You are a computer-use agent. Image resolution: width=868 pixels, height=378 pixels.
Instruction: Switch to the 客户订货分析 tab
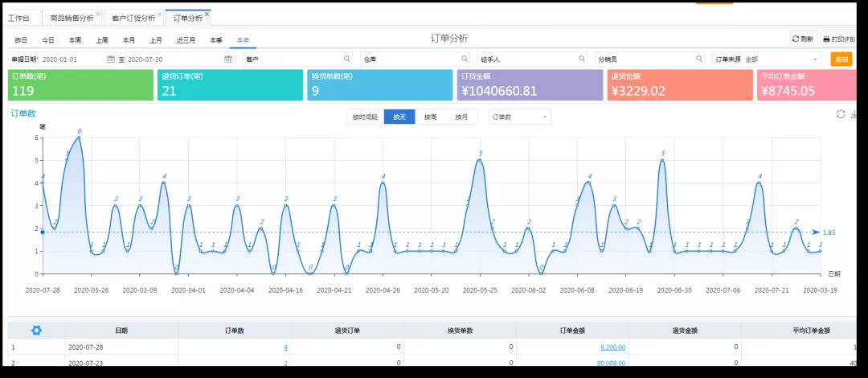(133, 18)
